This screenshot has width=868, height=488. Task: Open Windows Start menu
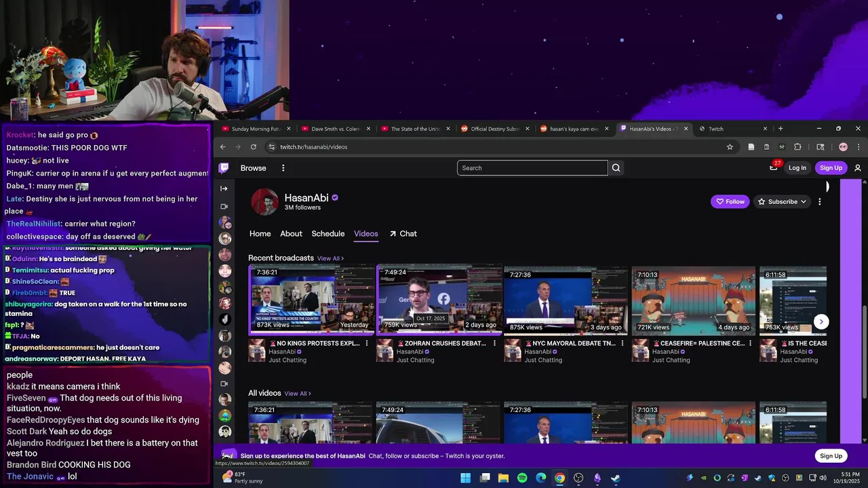point(466,478)
